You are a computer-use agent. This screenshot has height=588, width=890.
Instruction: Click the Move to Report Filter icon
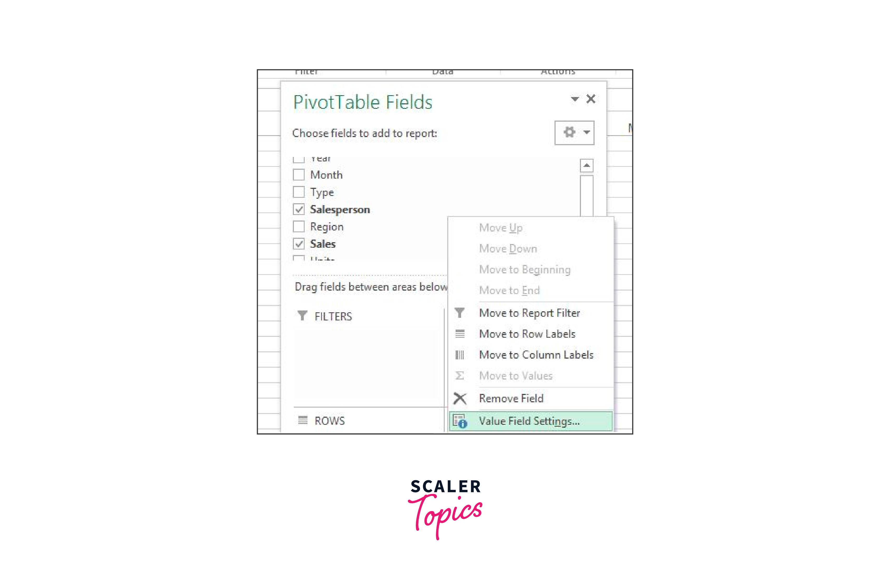click(460, 312)
